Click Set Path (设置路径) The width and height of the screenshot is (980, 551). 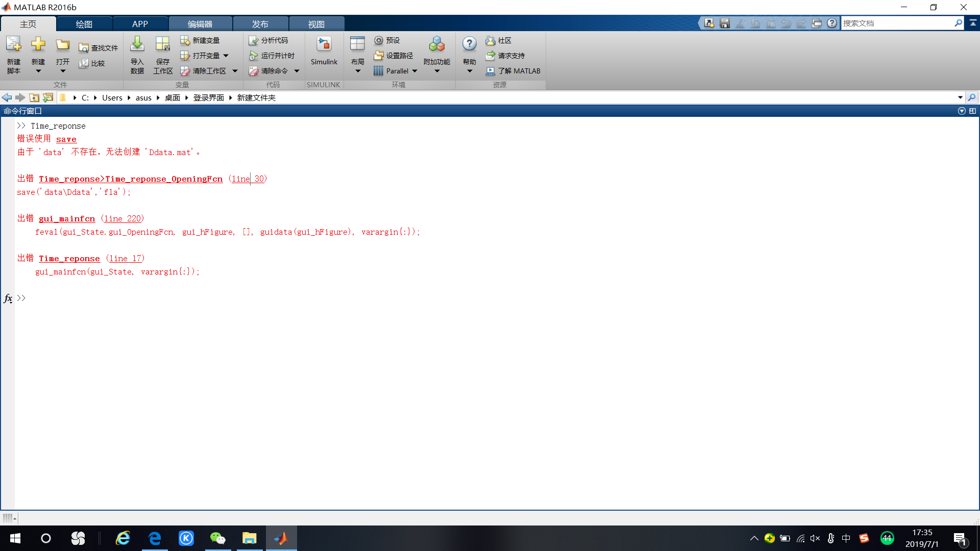coord(393,56)
